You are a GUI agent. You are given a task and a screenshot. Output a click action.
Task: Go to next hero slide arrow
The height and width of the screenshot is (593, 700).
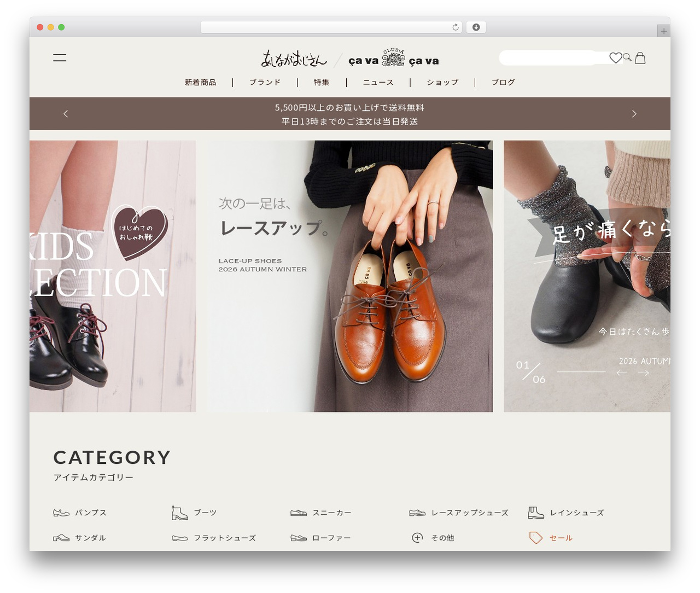[644, 373]
